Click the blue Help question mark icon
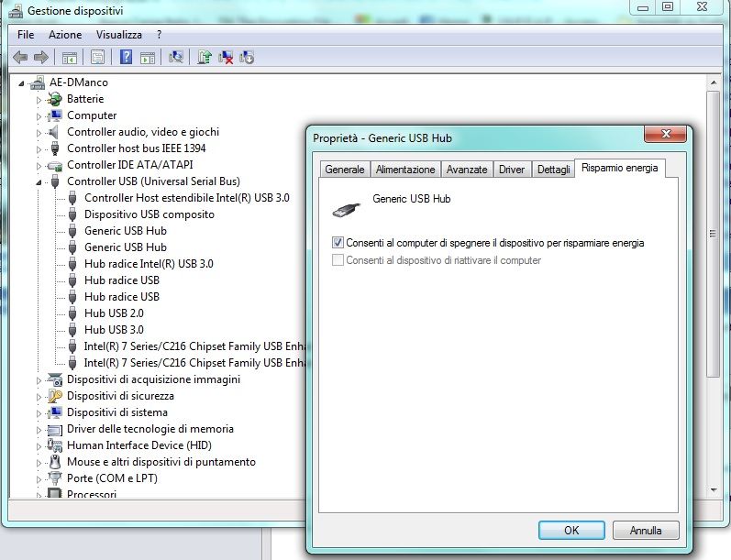The image size is (731, 560). tap(127, 57)
